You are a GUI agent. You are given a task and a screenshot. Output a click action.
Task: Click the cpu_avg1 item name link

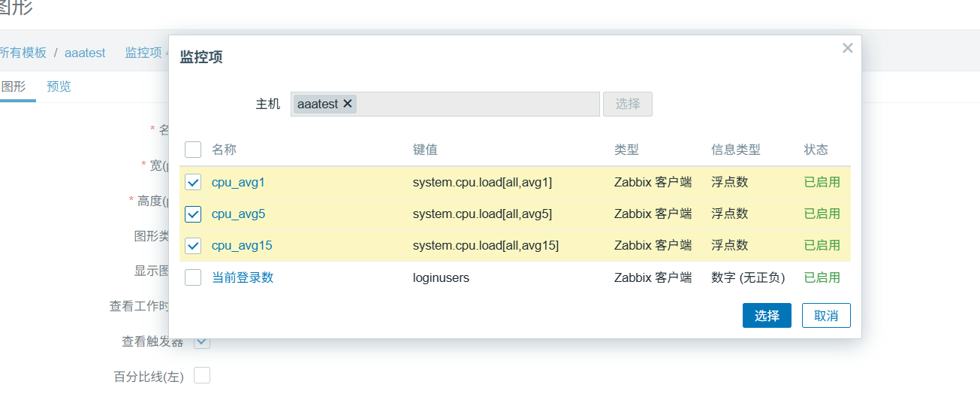[238, 182]
